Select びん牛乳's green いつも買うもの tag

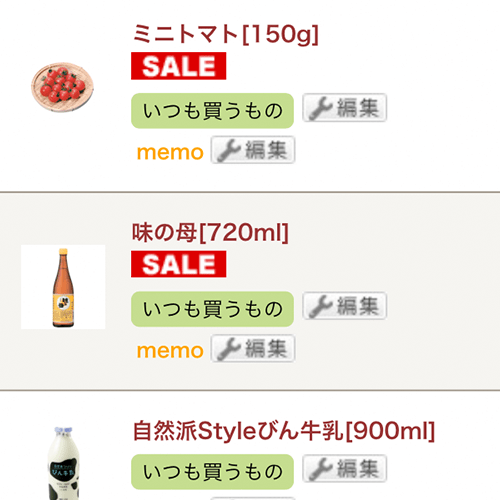[x=212, y=472]
